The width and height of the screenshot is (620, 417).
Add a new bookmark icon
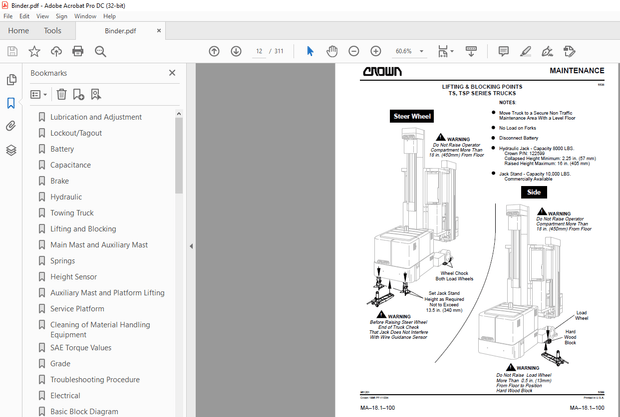tap(78, 94)
